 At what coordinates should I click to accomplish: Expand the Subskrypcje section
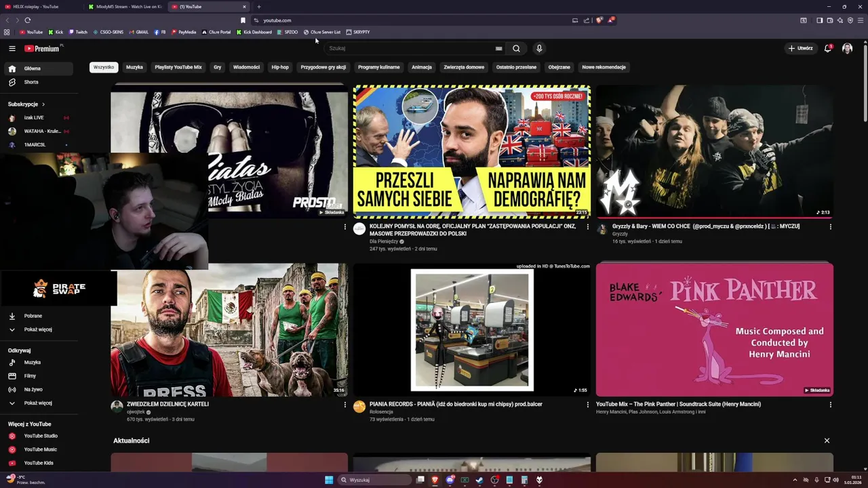pyautogui.click(x=26, y=104)
